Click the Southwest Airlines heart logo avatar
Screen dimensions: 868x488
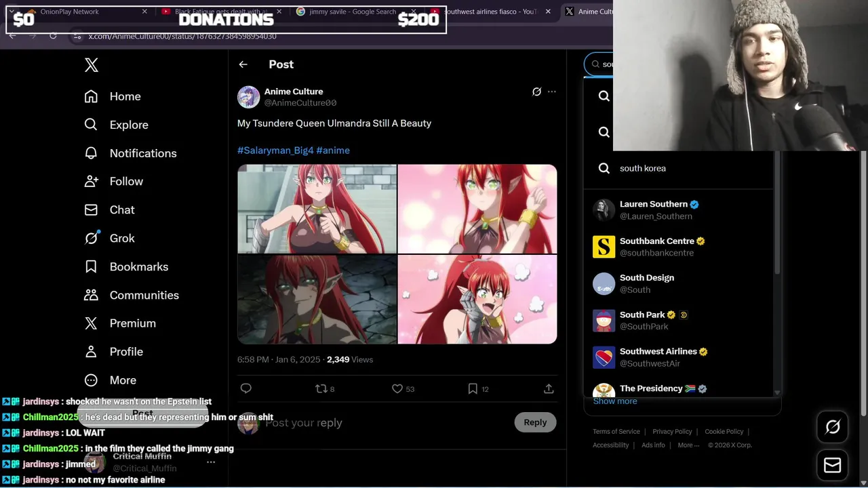604,357
